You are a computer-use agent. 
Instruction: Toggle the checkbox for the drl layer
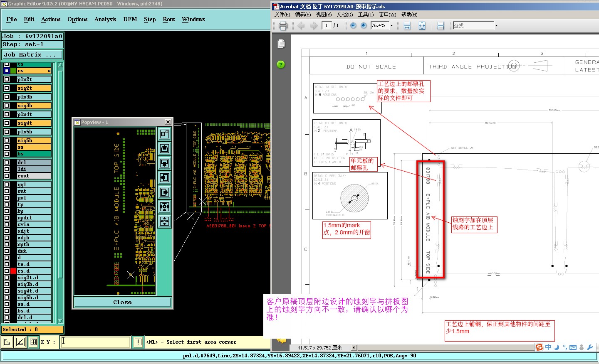click(7, 162)
